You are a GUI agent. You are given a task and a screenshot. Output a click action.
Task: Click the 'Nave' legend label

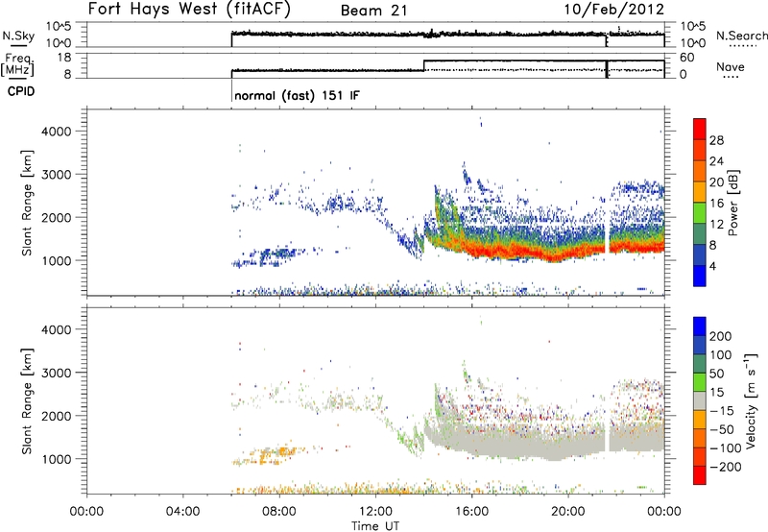(x=731, y=66)
